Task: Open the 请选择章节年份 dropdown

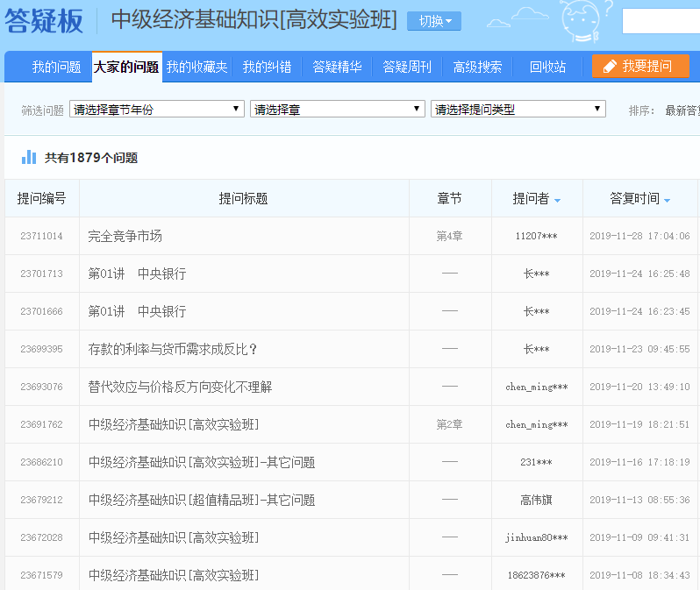Action: tap(157, 109)
